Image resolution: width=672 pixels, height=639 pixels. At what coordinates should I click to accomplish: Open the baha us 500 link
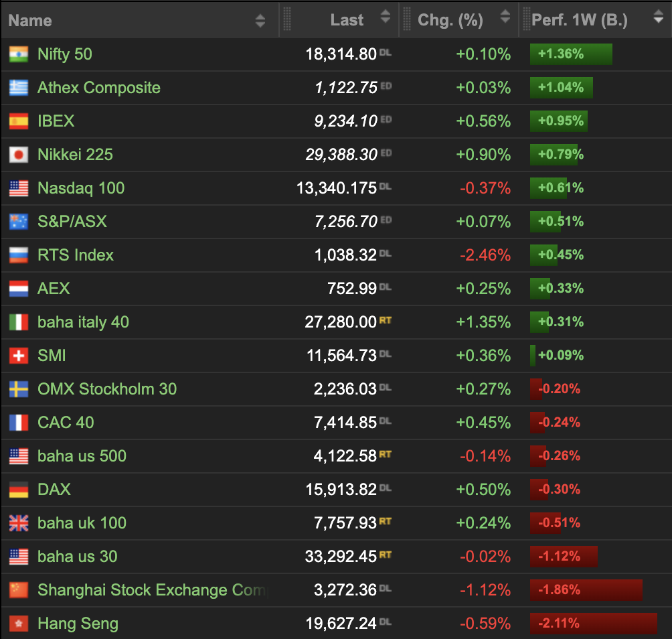pos(82,456)
